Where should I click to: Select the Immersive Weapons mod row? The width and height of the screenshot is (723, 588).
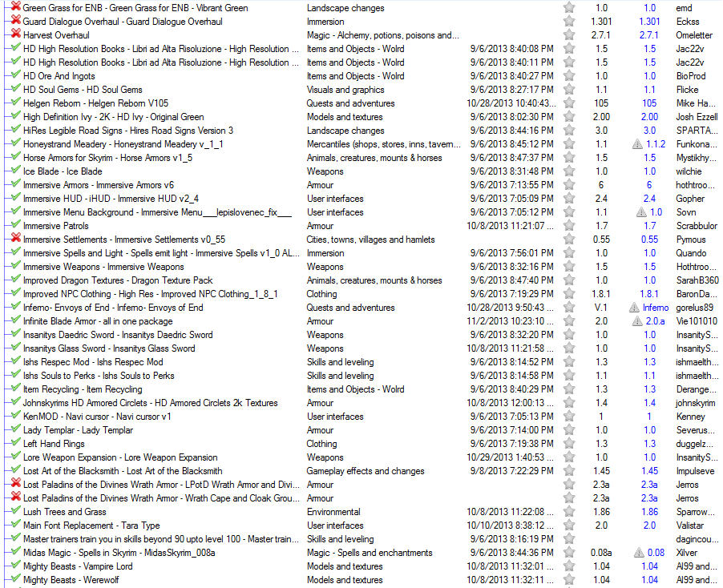pos(361,267)
